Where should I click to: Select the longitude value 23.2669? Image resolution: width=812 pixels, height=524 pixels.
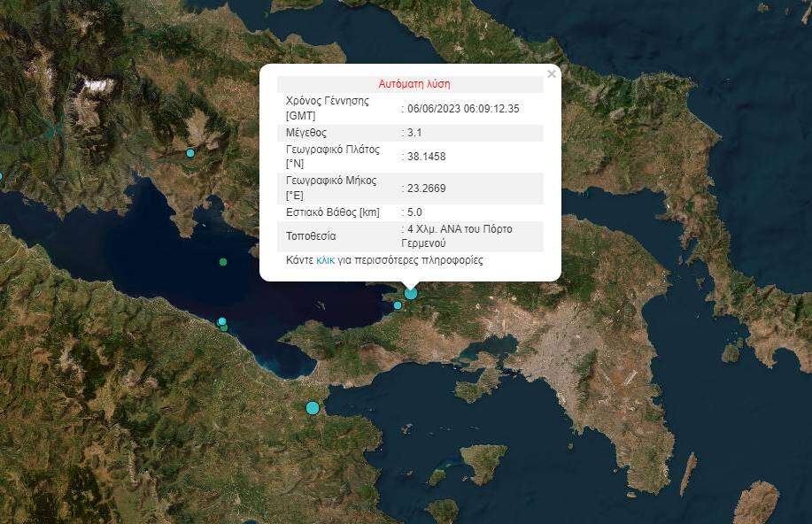[426, 188]
